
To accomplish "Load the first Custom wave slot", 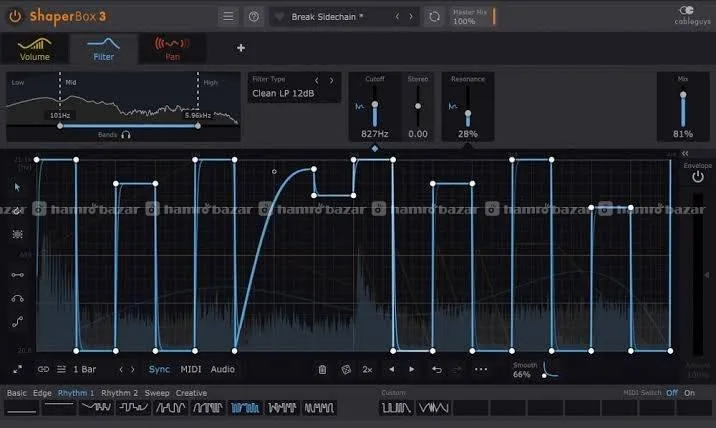I will click(x=396, y=407).
